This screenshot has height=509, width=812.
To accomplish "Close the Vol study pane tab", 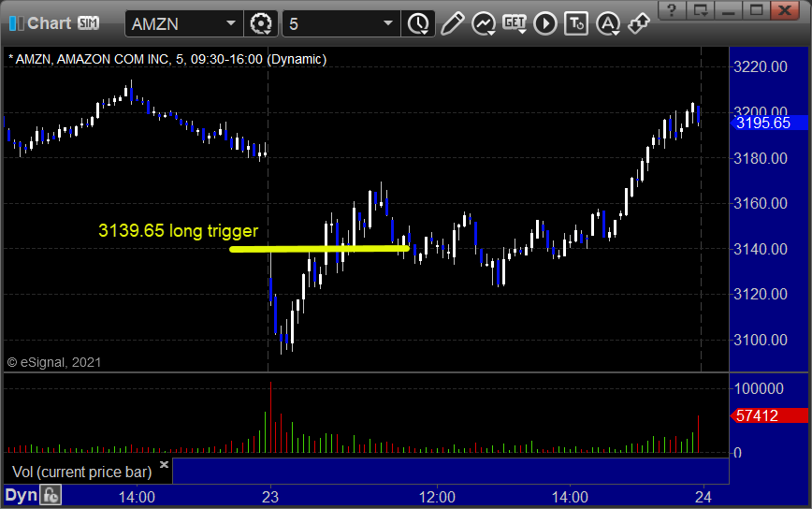I will click(x=164, y=464).
